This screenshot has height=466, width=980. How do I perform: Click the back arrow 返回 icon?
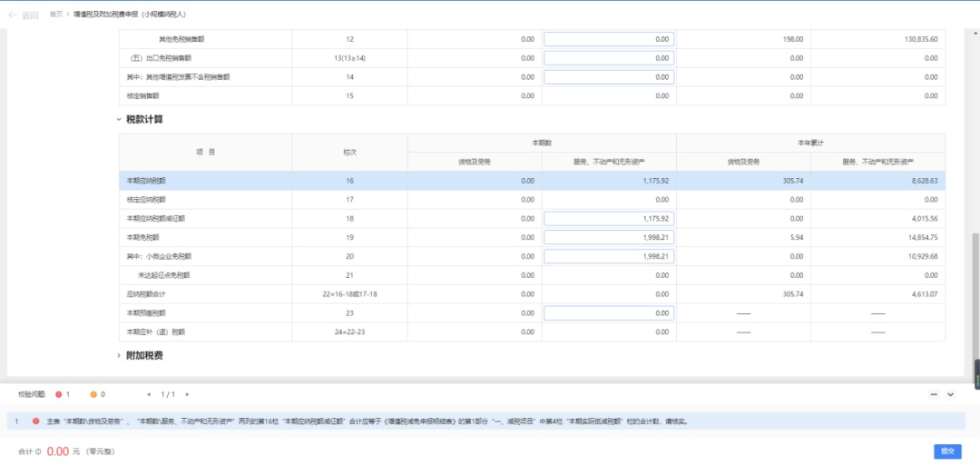[12, 15]
